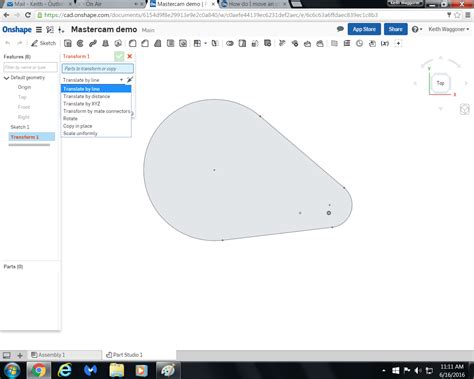Click the Parts to transform or copy field
The image size is (474, 379).
point(98,68)
